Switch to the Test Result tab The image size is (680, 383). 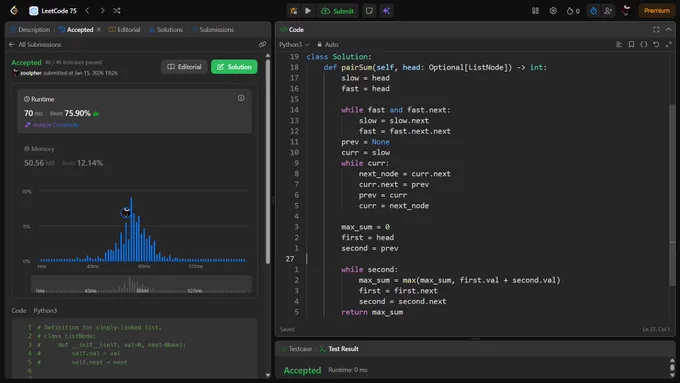339,349
